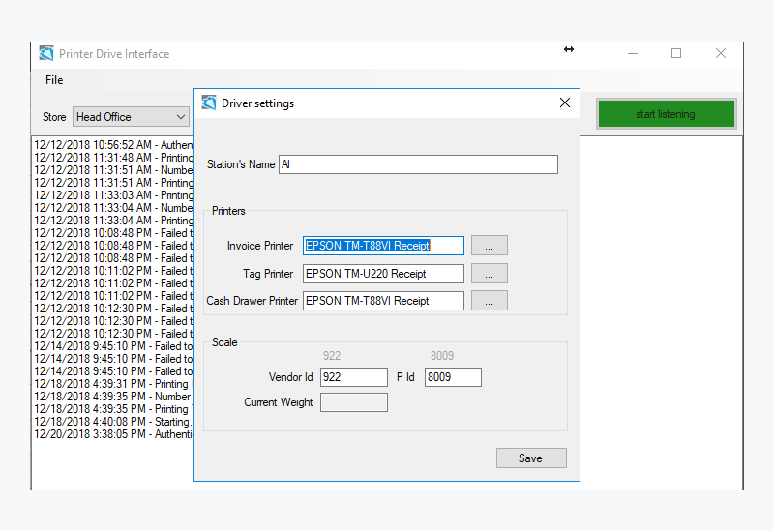Viewport: 774px width, 532px height.
Task: Click the Invoice Printer label
Action: coord(260,246)
